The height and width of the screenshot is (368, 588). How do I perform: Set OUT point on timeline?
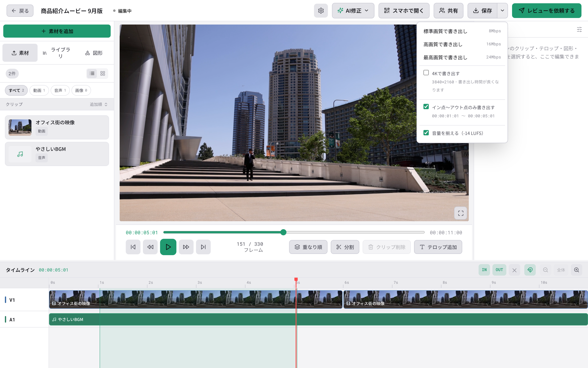point(499,270)
